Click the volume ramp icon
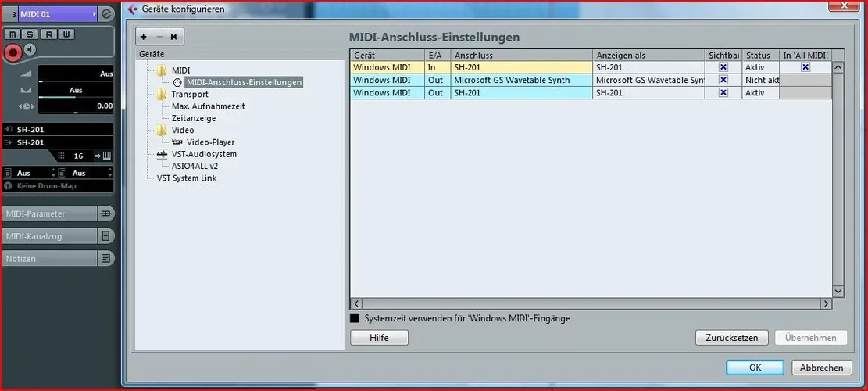 [26, 74]
